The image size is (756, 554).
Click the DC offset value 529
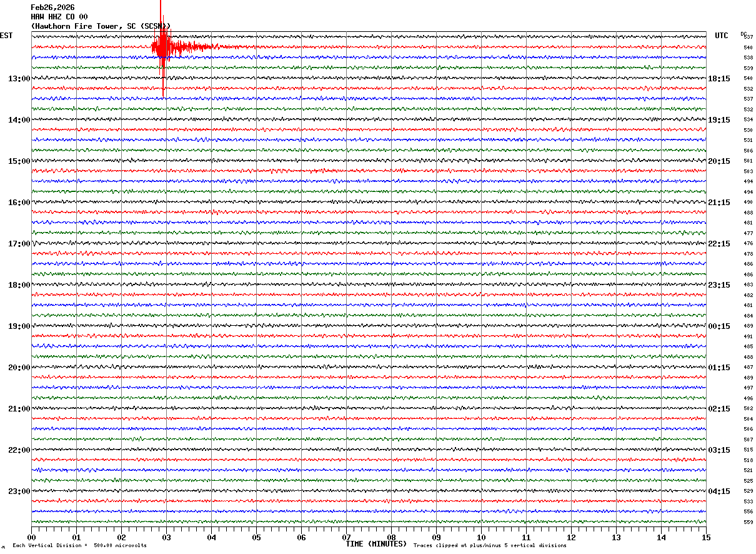(x=749, y=491)
